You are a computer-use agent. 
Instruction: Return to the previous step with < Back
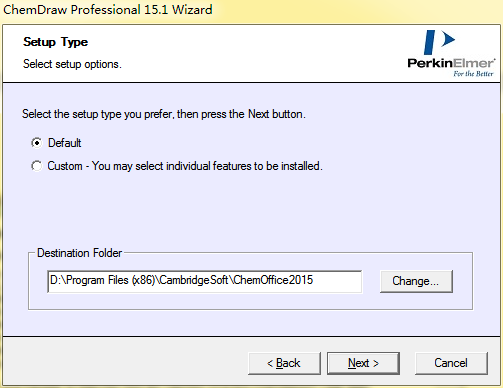284,363
